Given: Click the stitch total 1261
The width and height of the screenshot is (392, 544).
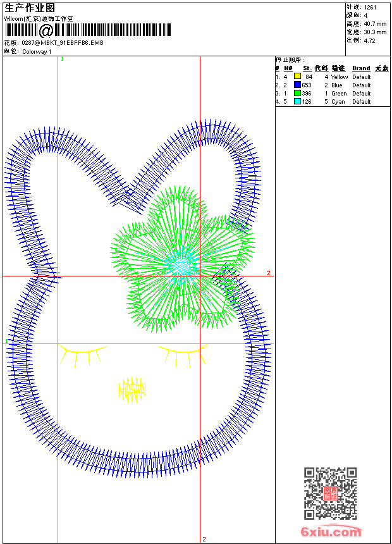Looking at the screenshot, I should point(370,8).
